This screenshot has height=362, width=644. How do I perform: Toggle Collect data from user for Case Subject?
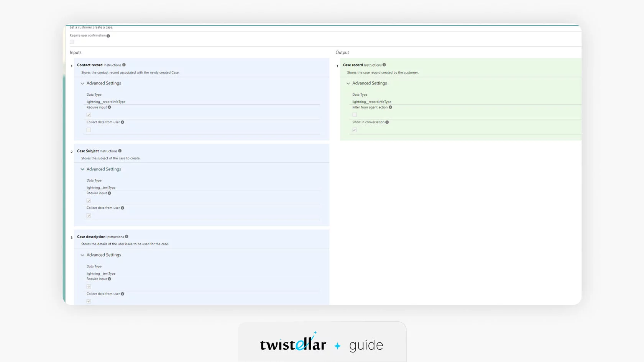[89, 216]
